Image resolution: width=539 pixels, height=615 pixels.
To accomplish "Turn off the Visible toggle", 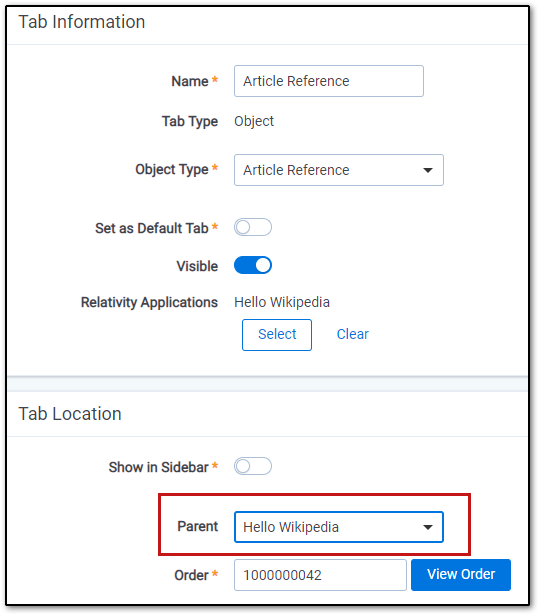I will tap(253, 265).
